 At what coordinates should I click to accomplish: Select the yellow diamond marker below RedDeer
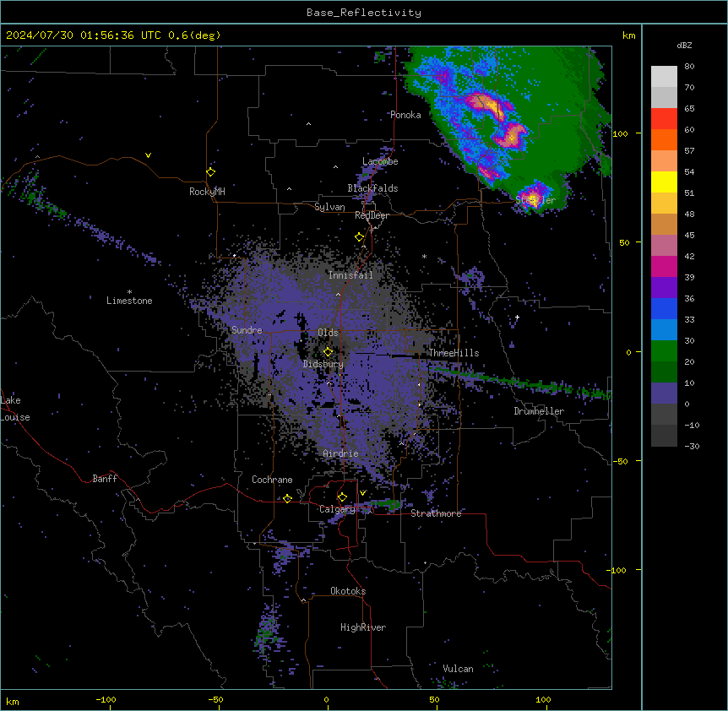click(359, 237)
